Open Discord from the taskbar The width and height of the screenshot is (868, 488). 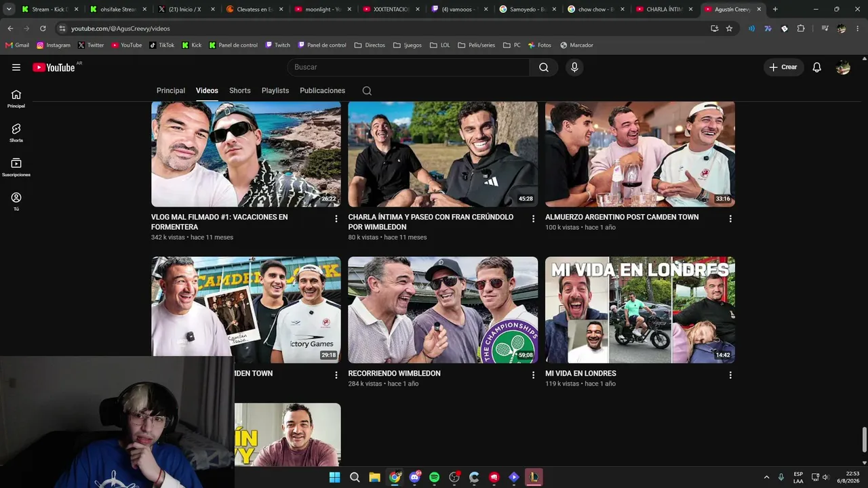click(414, 477)
